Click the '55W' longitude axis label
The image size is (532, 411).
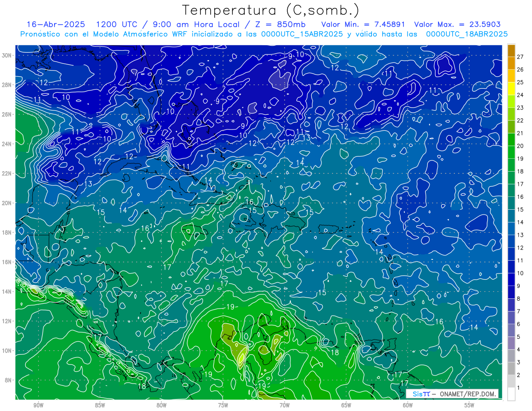(469, 405)
